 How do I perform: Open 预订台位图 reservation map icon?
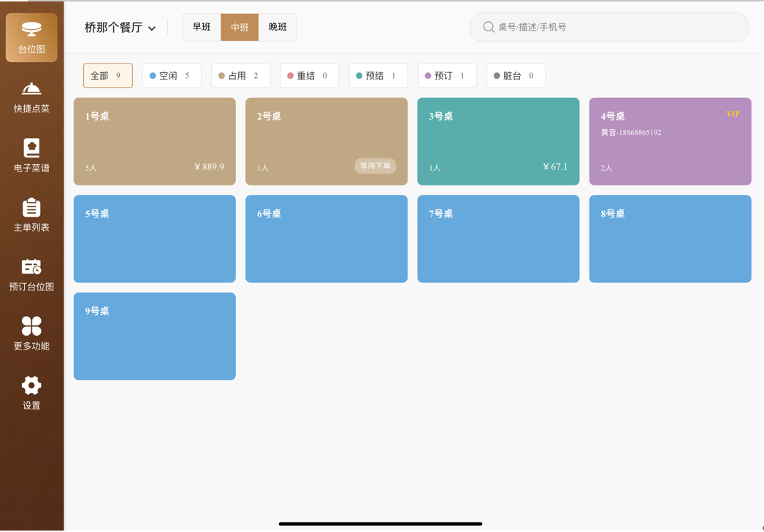click(31, 267)
